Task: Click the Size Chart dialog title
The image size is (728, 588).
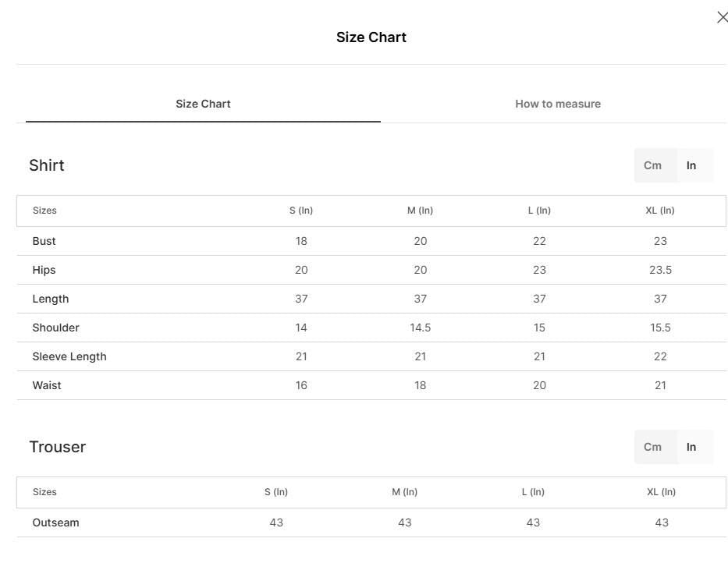Action: pos(371,37)
